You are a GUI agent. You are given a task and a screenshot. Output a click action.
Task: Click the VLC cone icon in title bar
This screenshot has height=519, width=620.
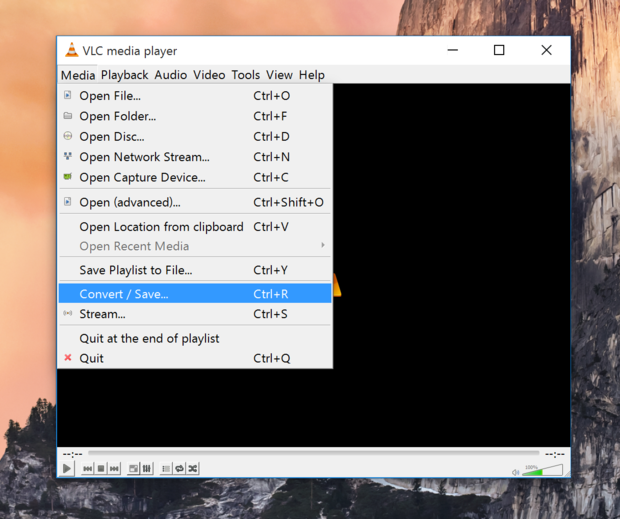[72, 50]
